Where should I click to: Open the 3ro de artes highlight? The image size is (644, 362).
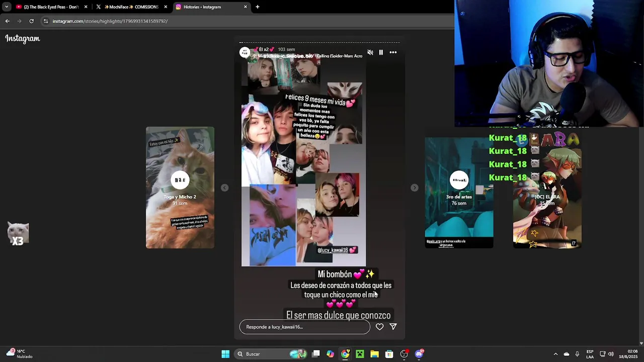point(459,193)
